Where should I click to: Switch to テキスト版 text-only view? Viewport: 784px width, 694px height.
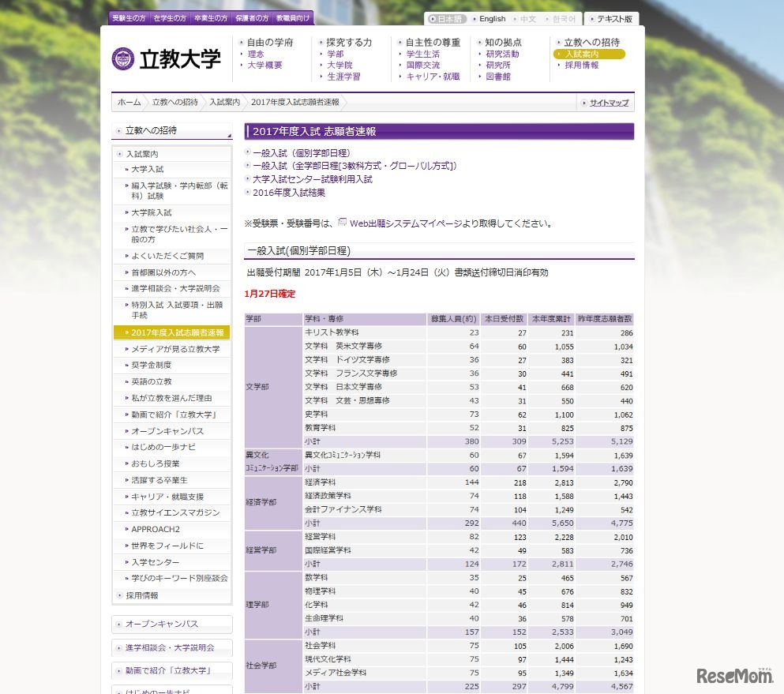click(613, 19)
